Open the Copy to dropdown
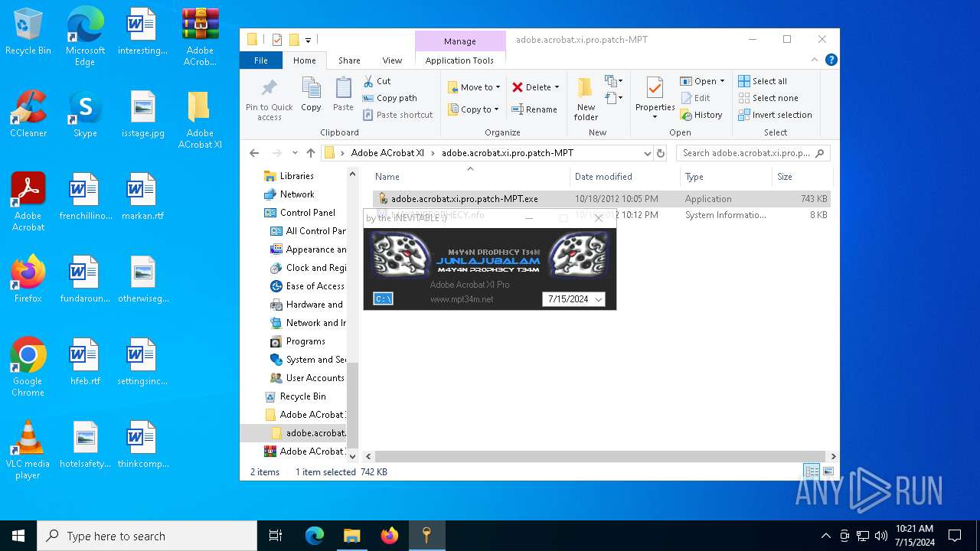 (x=474, y=109)
